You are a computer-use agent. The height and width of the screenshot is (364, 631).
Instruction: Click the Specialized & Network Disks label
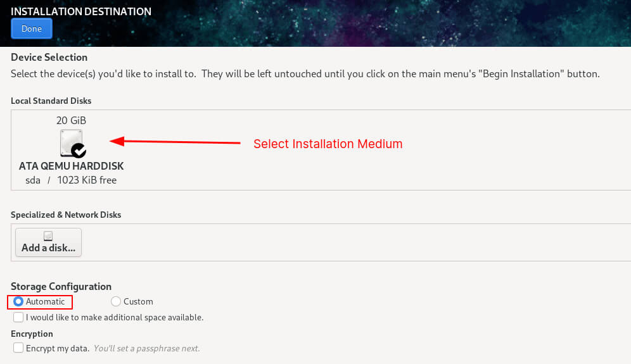tap(66, 215)
